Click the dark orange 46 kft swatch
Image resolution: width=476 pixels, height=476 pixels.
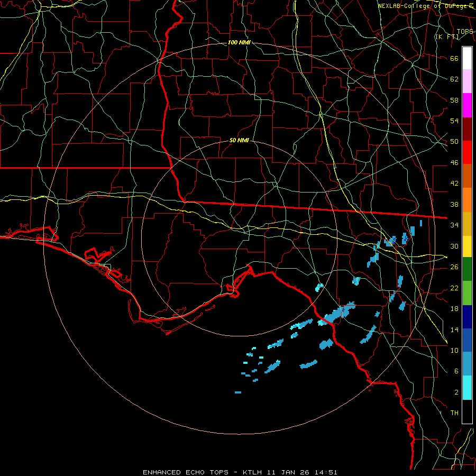point(467,176)
